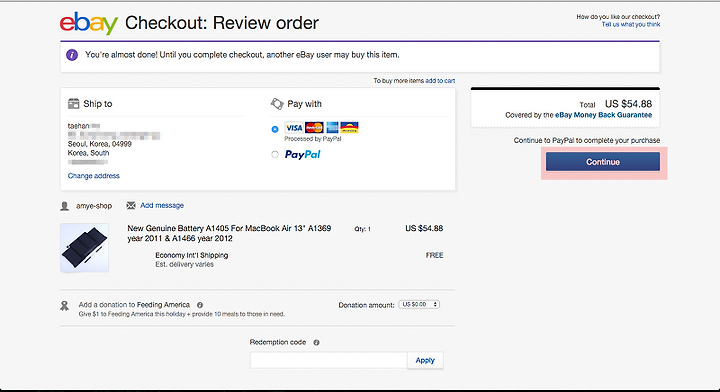Click the Change address link
720x392 pixels.
pyautogui.click(x=94, y=176)
